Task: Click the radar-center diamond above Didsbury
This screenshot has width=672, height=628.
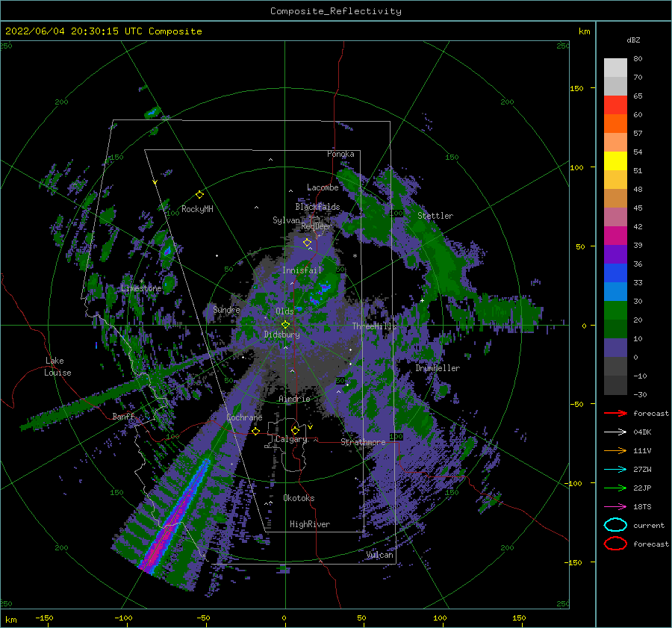Action: (285, 325)
